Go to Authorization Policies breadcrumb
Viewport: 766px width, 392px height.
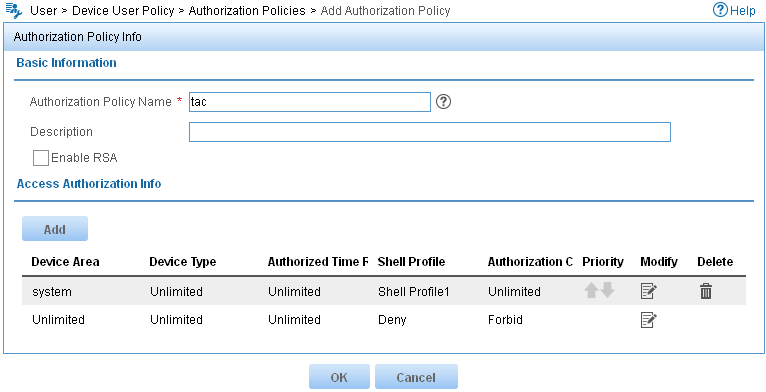tap(247, 11)
